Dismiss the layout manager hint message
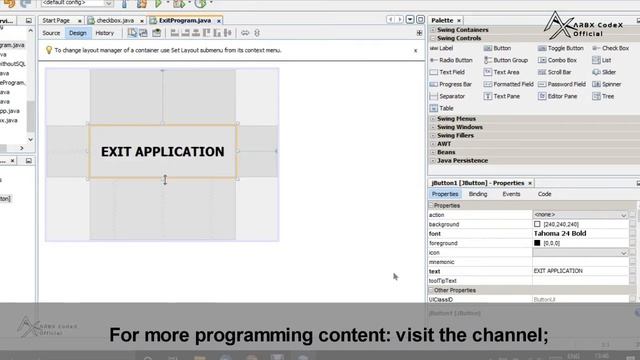This screenshot has height=360, width=640. tap(416, 51)
